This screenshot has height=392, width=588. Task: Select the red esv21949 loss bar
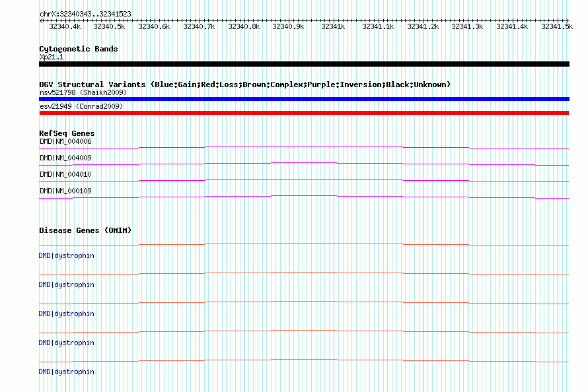tap(304, 113)
